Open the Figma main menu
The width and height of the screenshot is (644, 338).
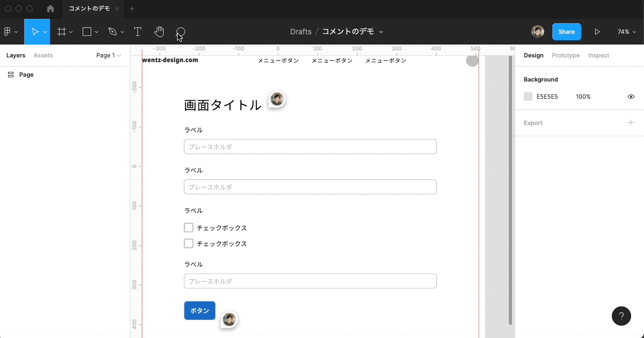11,32
